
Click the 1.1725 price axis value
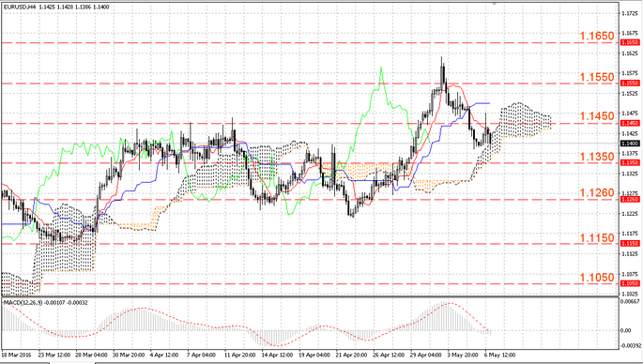[x=630, y=13]
